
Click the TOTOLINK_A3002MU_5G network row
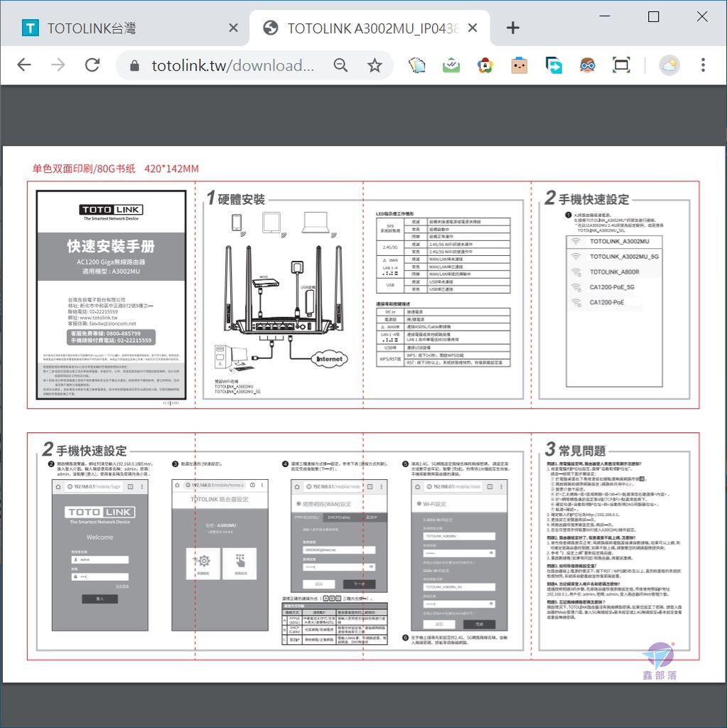(614, 256)
